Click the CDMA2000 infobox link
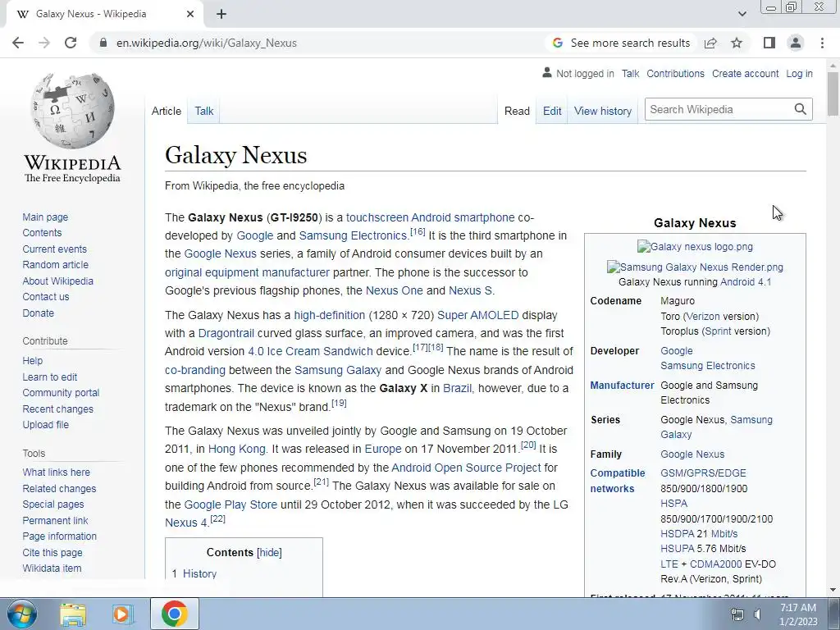Image resolution: width=840 pixels, height=630 pixels. point(715,564)
